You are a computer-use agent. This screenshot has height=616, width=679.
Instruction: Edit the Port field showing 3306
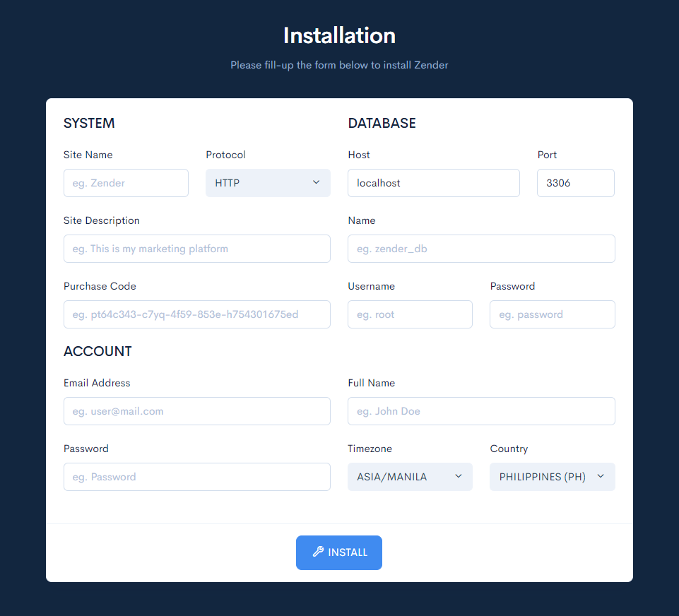click(575, 183)
